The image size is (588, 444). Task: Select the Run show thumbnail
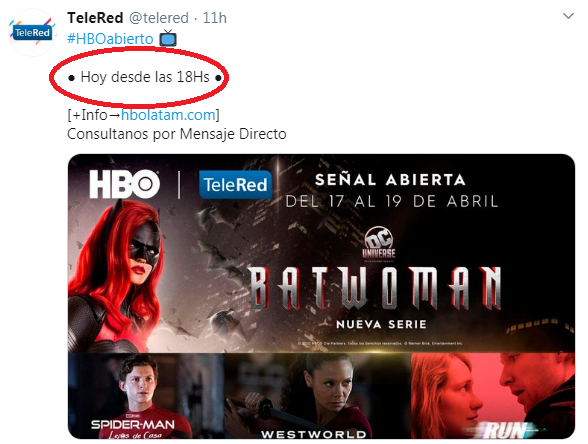click(493, 396)
